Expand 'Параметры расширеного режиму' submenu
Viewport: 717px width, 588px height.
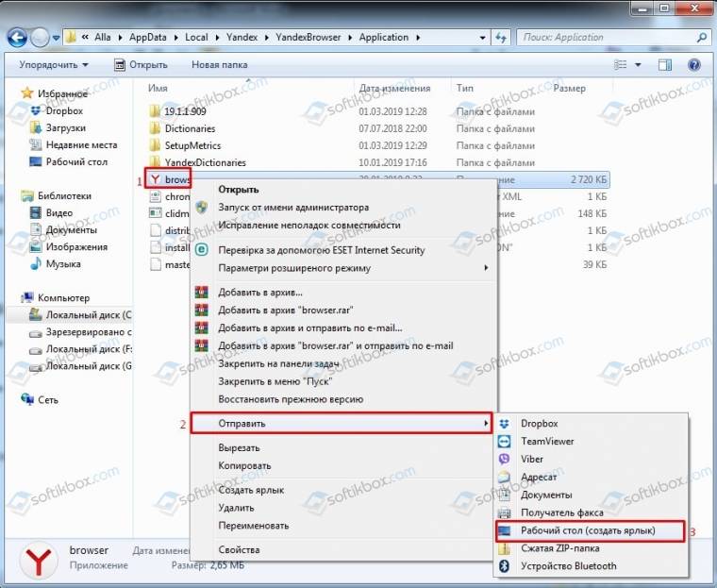coord(349,268)
